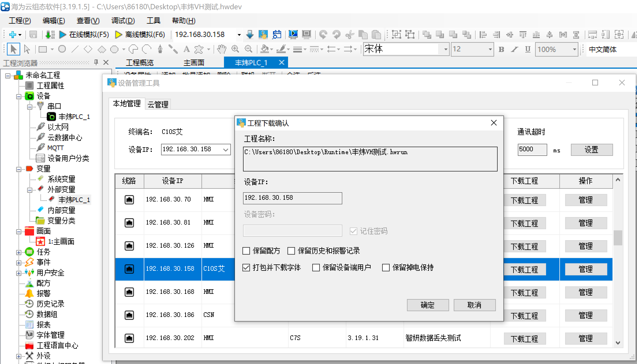
Task: Click the cut scissors icon
Action: pos(350,35)
